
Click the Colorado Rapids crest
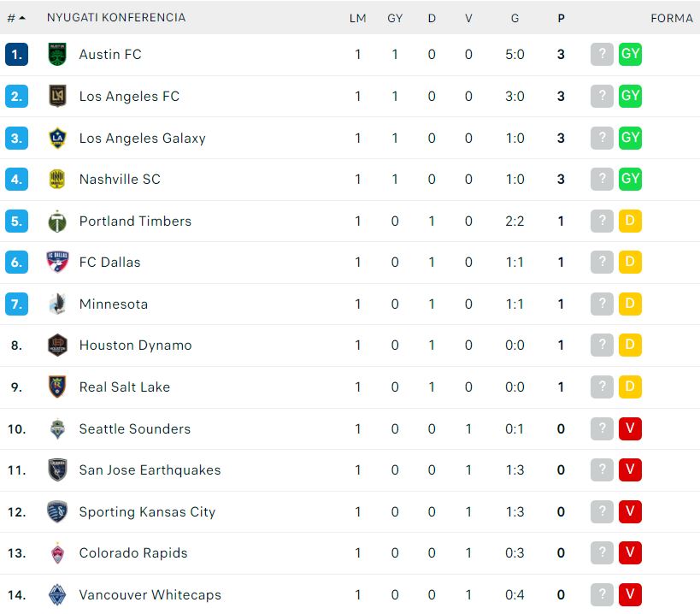57,552
